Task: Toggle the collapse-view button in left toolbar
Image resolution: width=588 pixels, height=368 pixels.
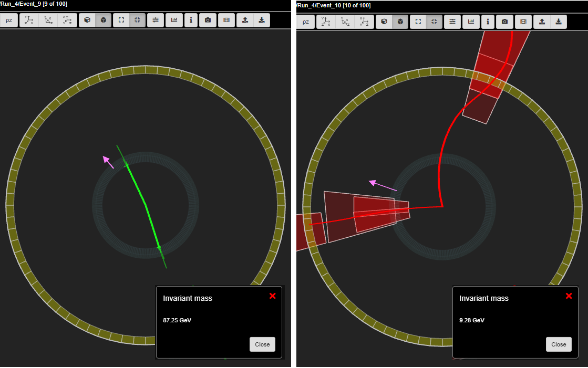Action: point(137,20)
